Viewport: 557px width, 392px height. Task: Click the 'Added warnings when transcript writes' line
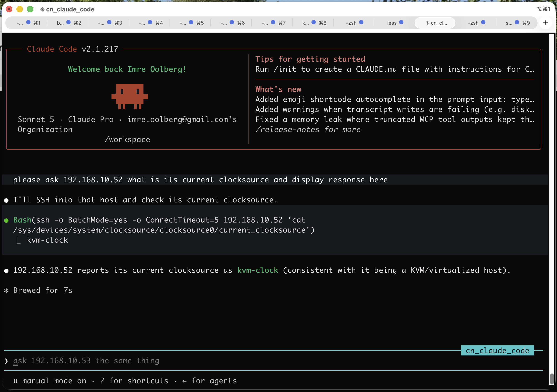click(395, 109)
